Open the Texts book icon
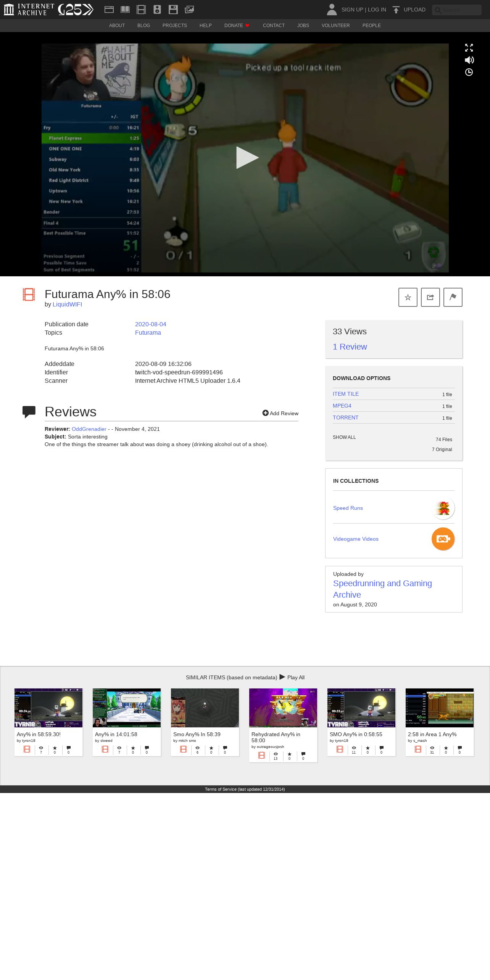 click(x=125, y=10)
